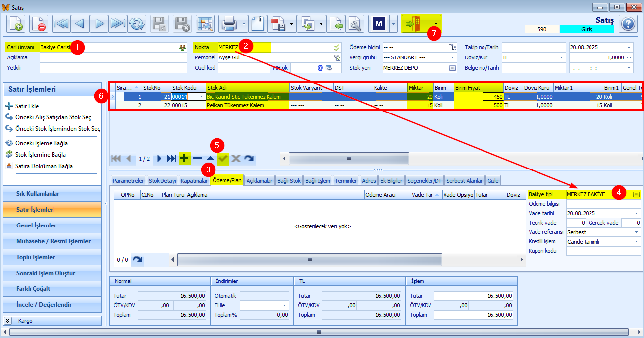Click the blue help question mark button
Viewport: 644px width, 338px height.
[x=628, y=24]
